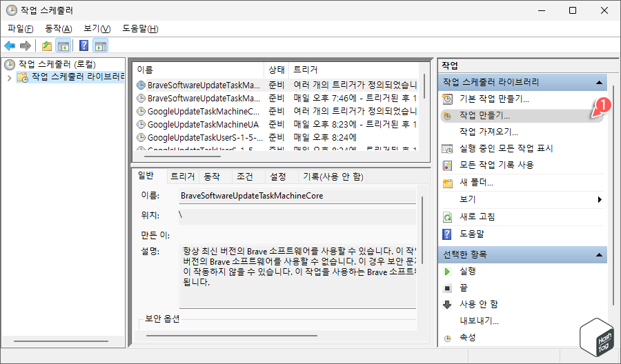Click 속성 action
The width and height of the screenshot is (621, 364).
pos(467,338)
